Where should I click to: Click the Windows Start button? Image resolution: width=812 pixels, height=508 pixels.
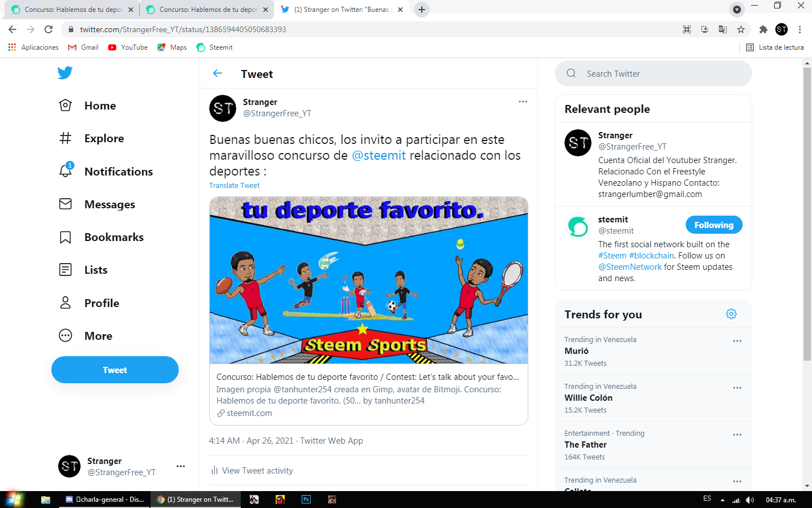(14, 500)
